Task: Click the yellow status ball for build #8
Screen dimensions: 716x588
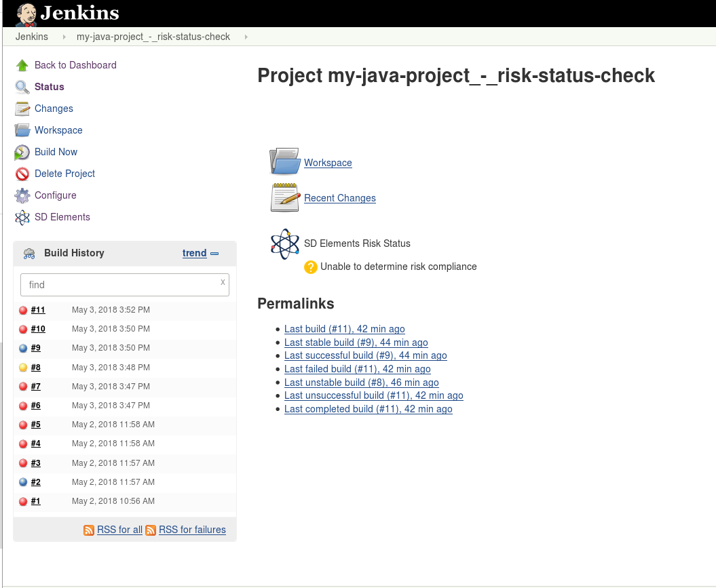Action: [x=23, y=367]
